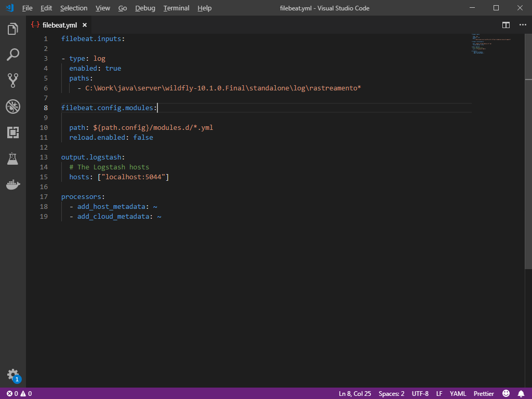This screenshot has width=532, height=399.
Task: Open the Go menu
Action: pyautogui.click(x=123, y=8)
